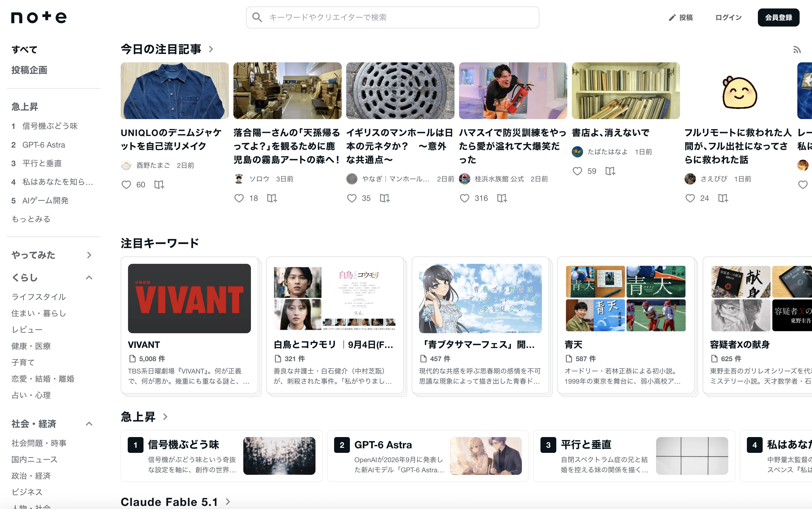This screenshot has width=812, height=509.
Task: Open ranked card 3 平行と垂直
Action: point(634,456)
